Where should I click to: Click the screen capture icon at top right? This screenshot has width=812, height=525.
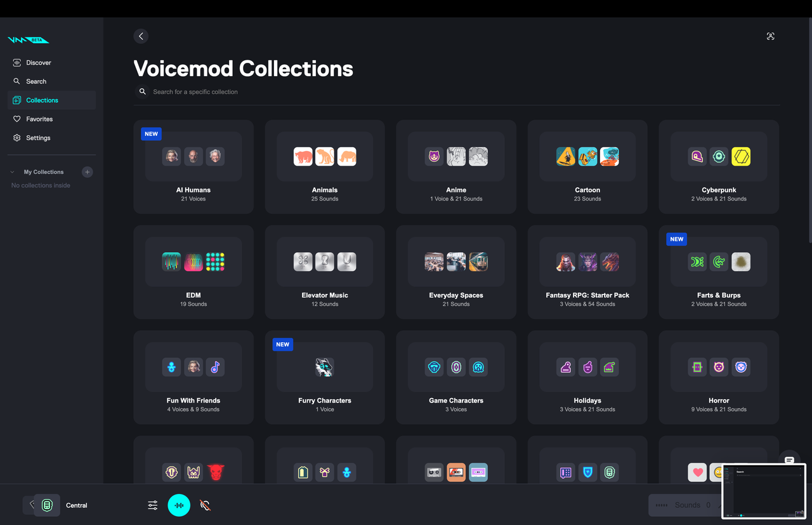point(770,36)
